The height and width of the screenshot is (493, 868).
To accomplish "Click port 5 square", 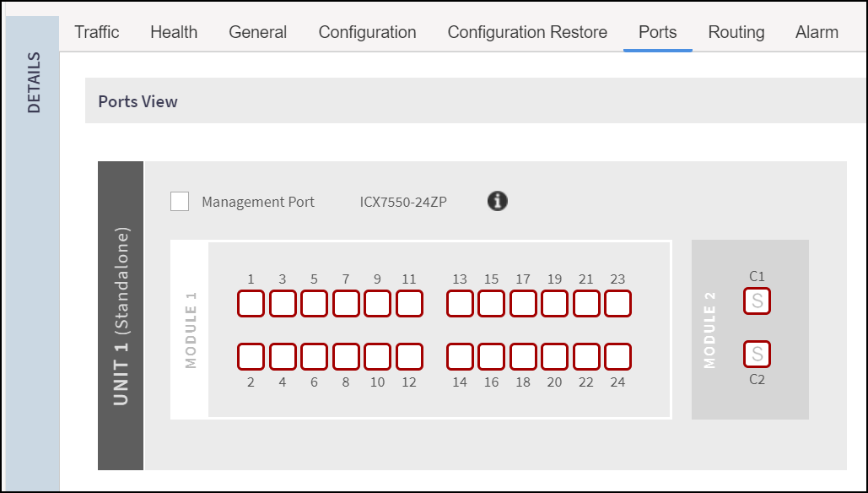I will (314, 304).
